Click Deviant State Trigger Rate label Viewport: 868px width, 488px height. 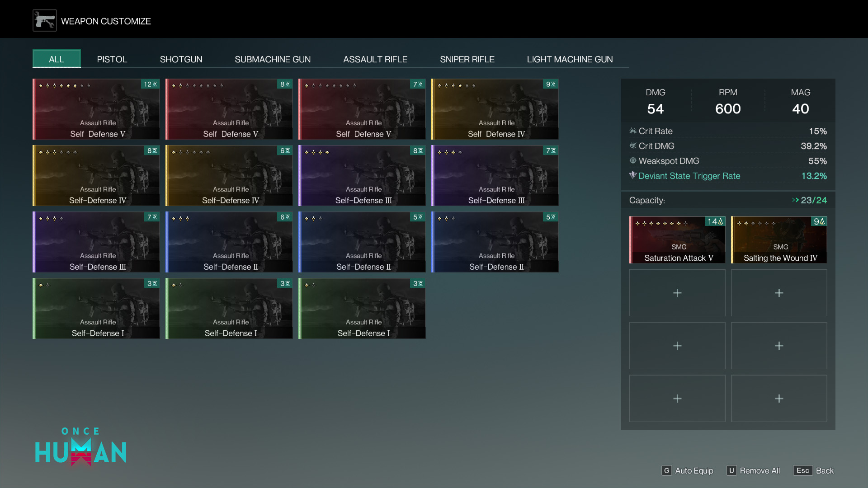click(x=689, y=176)
